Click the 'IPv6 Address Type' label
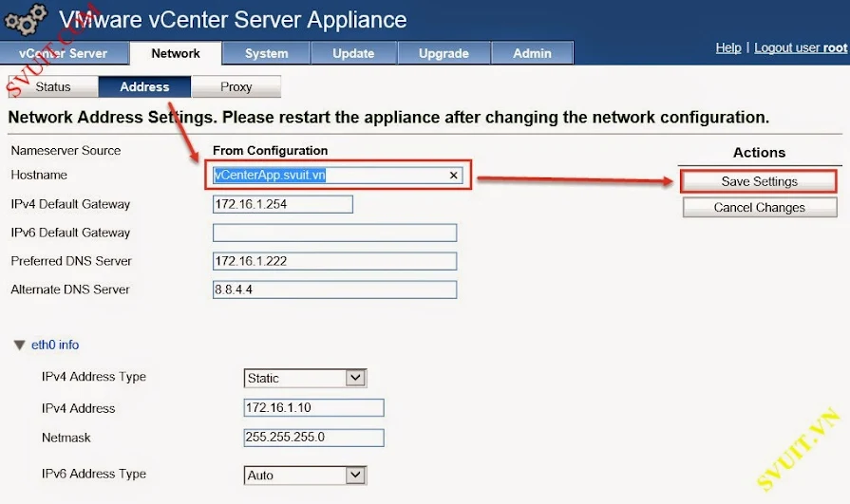This screenshot has width=850, height=504. pos(94,474)
